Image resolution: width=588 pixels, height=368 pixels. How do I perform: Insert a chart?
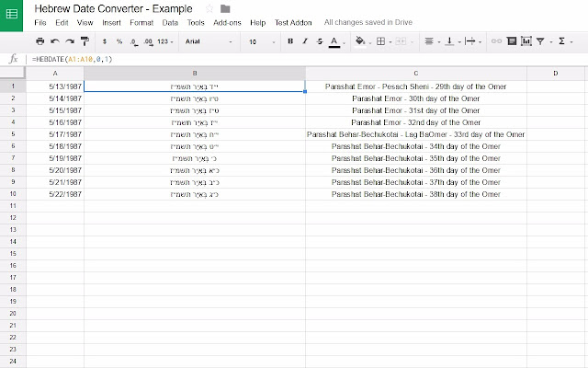526,41
